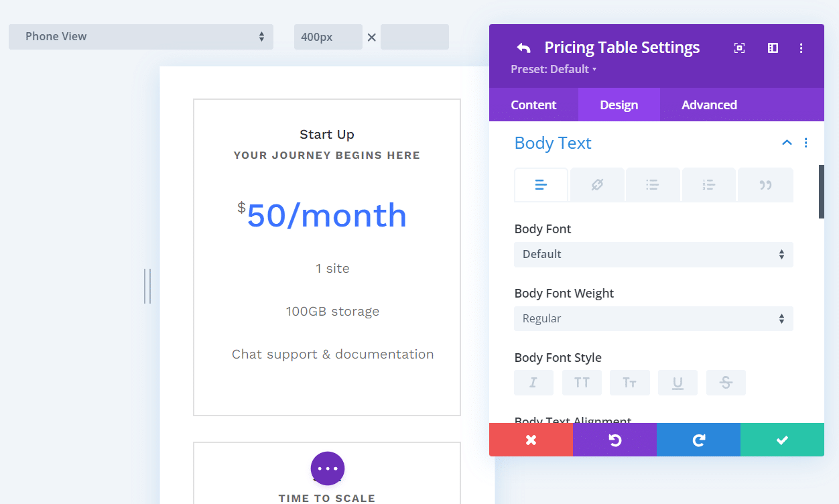
Task: Open the unordered list styling options
Action: [x=652, y=184]
